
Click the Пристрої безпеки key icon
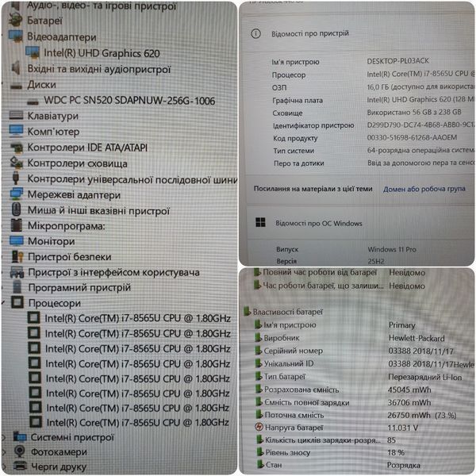pyautogui.click(x=17, y=256)
